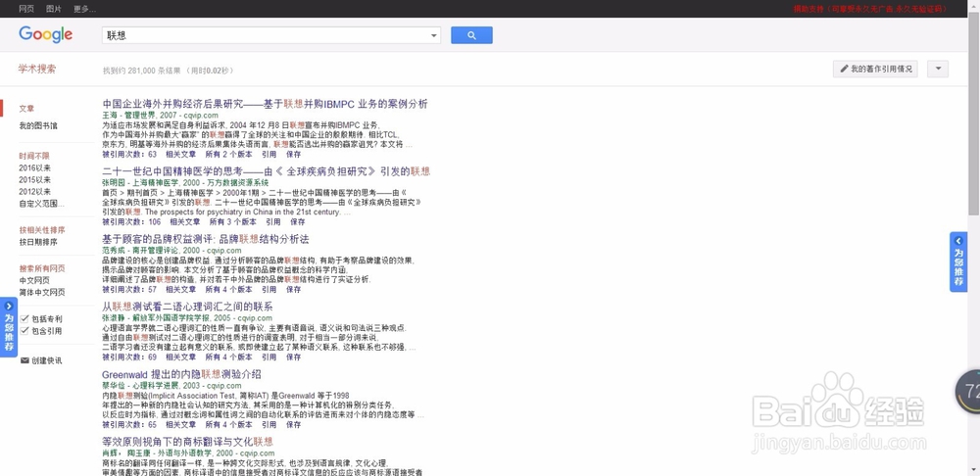Screen dimensions: 980x476
Task: Open result 二十一世纪中国精神医学的思考
Action: [x=267, y=171]
